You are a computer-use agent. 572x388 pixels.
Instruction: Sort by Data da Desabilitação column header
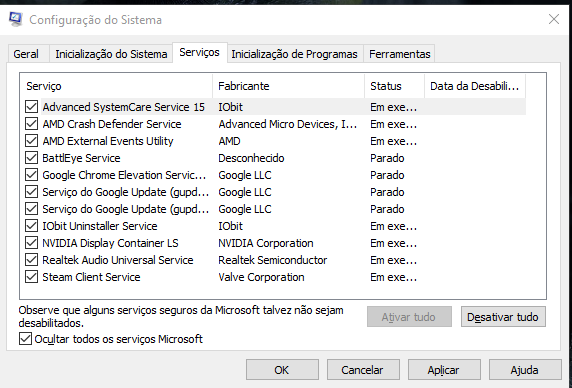point(475,86)
